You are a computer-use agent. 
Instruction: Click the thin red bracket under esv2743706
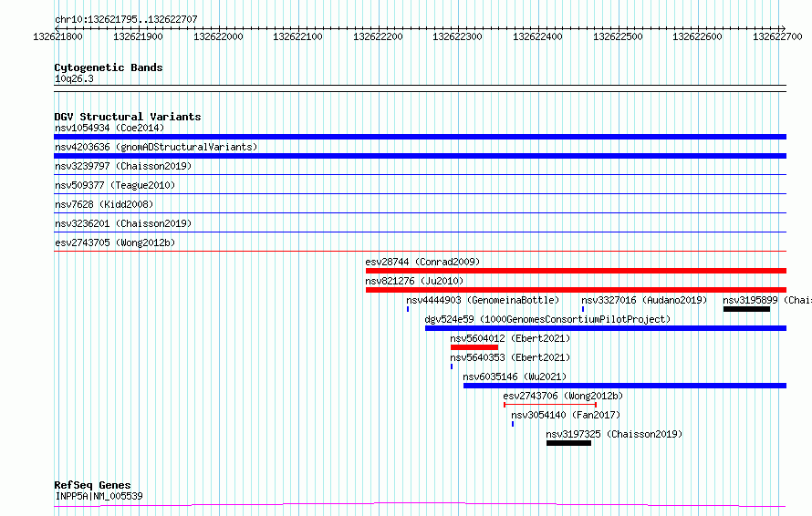pyautogui.click(x=550, y=405)
